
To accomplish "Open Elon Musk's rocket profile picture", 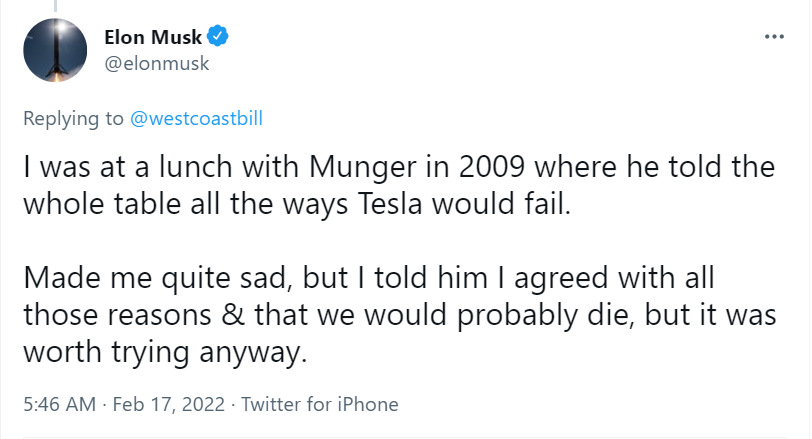I will [x=54, y=51].
